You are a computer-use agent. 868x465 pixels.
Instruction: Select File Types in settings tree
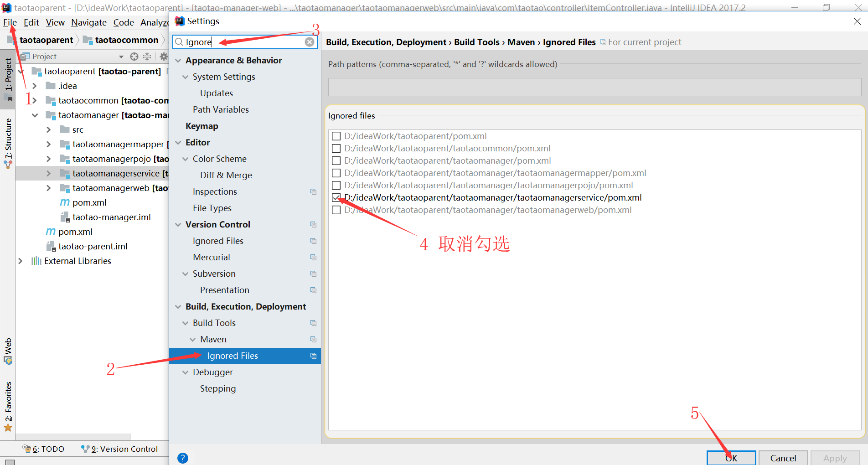pyautogui.click(x=212, y=208)
